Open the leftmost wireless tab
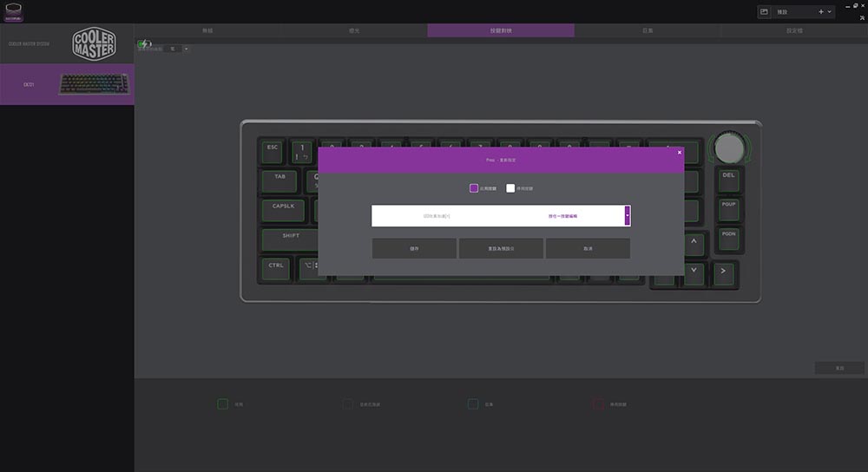 coord(207,30)
